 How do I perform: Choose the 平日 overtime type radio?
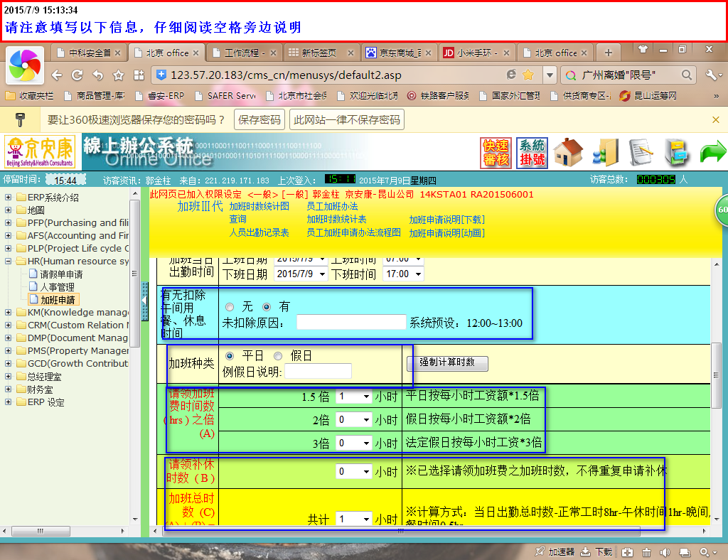(x=230, y=355)
